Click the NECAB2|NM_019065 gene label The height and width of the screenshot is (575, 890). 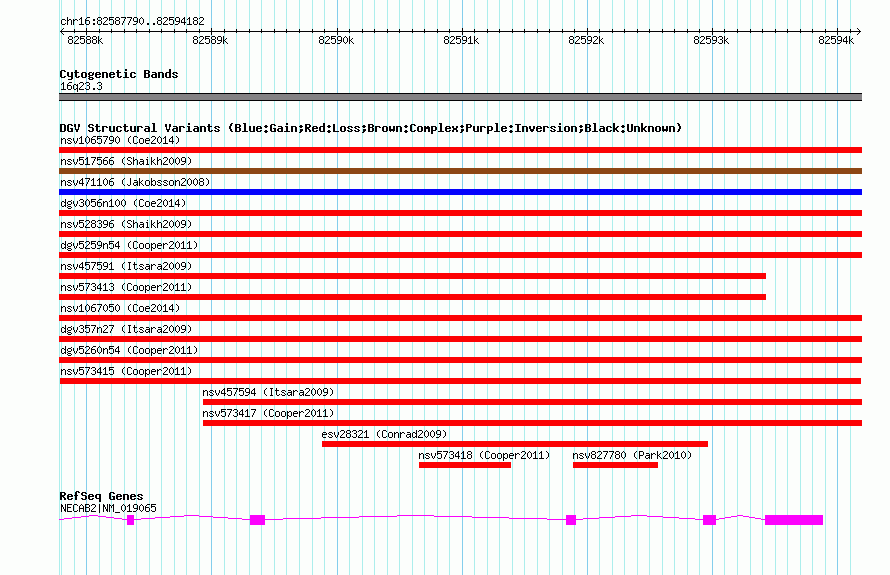pos(108,508)
